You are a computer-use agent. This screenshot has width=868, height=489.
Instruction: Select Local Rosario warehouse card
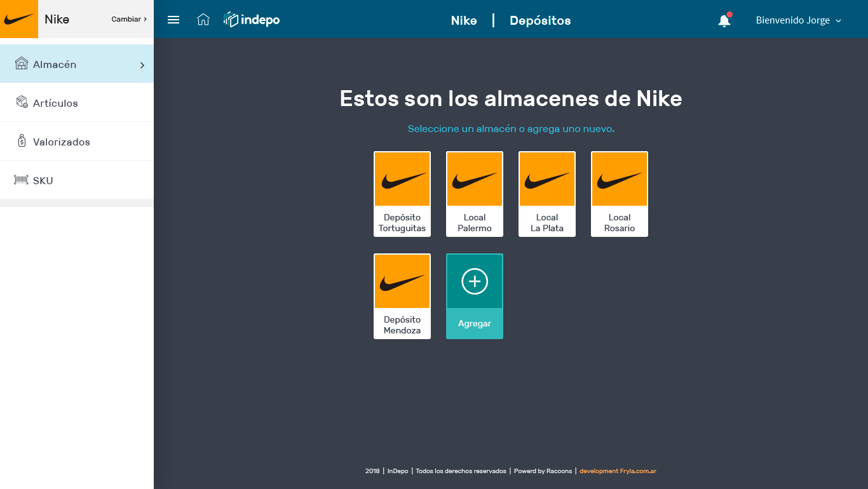620,194
